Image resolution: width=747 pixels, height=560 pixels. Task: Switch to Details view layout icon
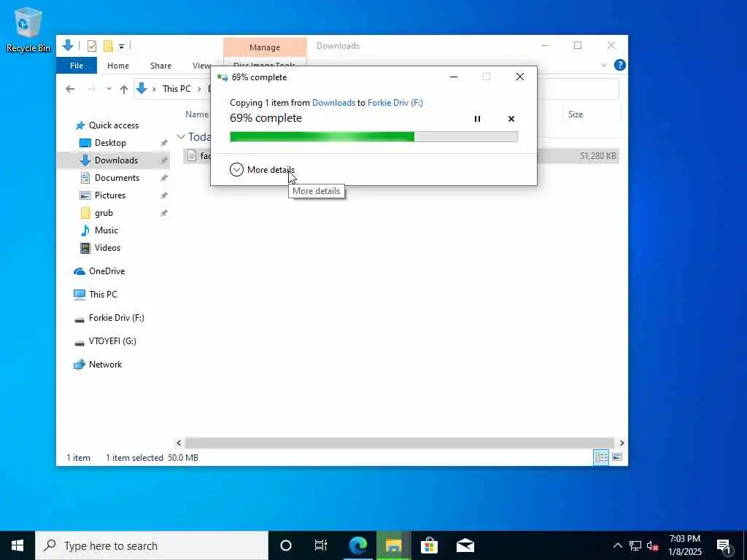tap(601, 457)
